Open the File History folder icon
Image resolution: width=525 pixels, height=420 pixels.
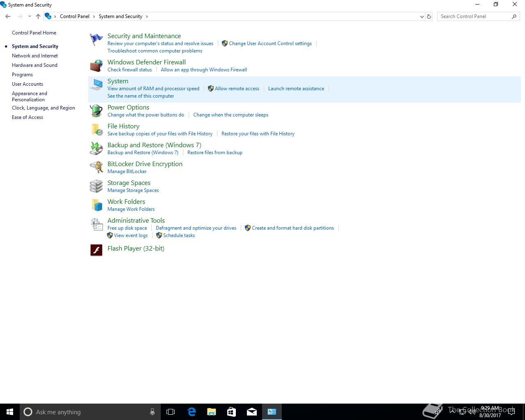click(x=96, y=130)
